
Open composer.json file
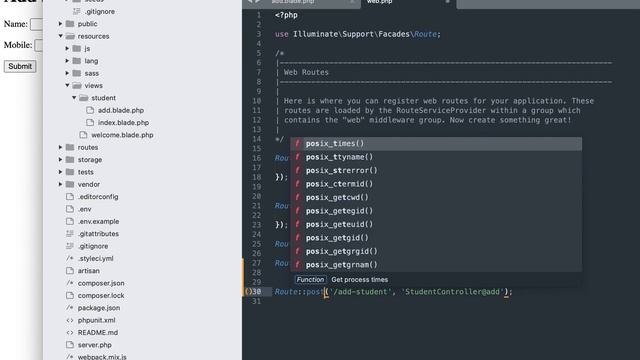101,283
